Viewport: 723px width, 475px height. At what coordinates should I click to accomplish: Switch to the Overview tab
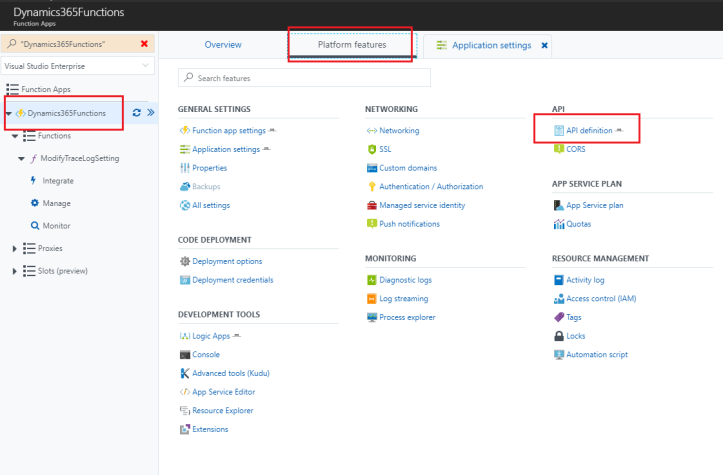pyautogui.click(x=222, y=45)
